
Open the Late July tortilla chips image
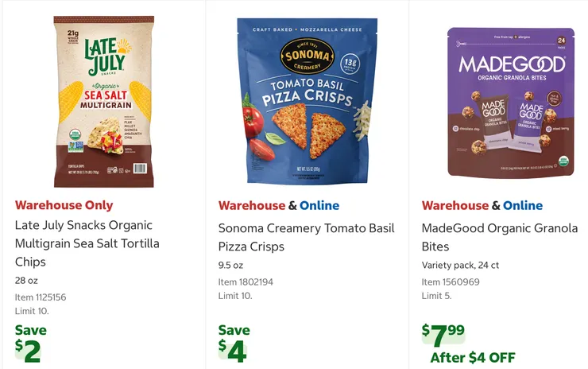coord(103,102)
